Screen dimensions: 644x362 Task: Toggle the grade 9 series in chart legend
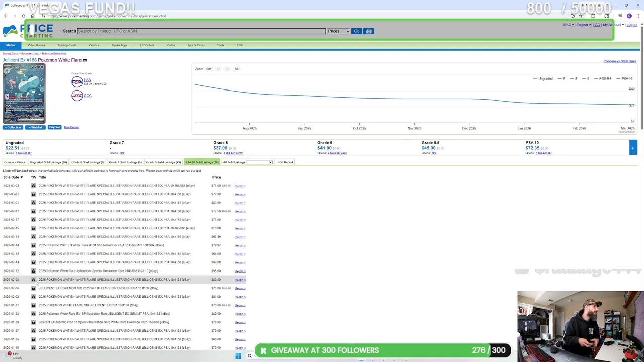pos(585,79)
